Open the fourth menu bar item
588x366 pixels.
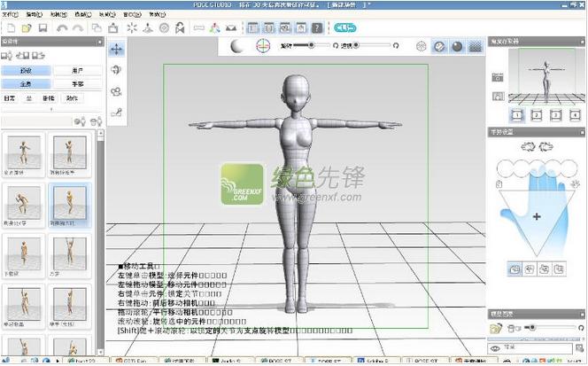pos(83,14)
